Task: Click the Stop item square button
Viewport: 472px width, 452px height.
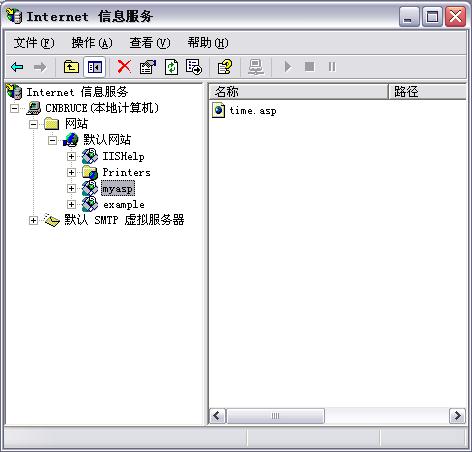Action: pyautogui.click(x=310, y=67)
